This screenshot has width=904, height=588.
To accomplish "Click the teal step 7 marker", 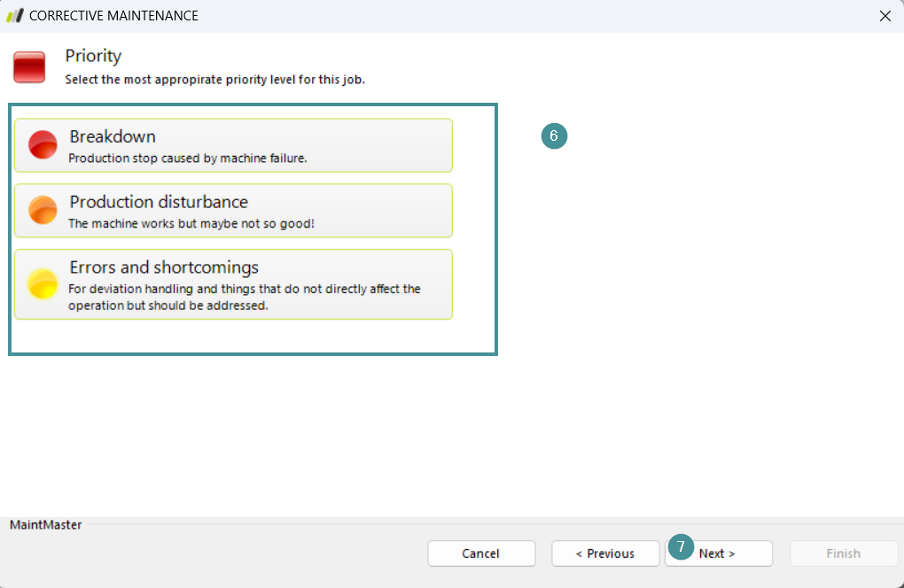I will 680,547.
